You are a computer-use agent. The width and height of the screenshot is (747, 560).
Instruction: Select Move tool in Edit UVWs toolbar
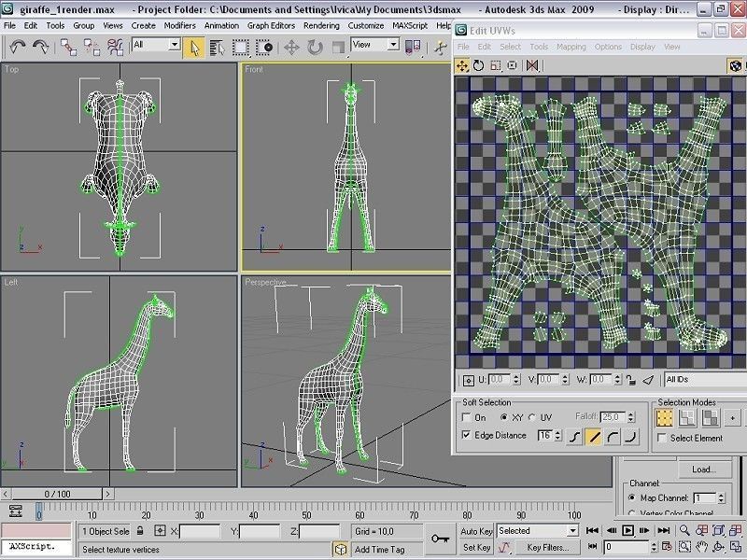pos(462,65)
